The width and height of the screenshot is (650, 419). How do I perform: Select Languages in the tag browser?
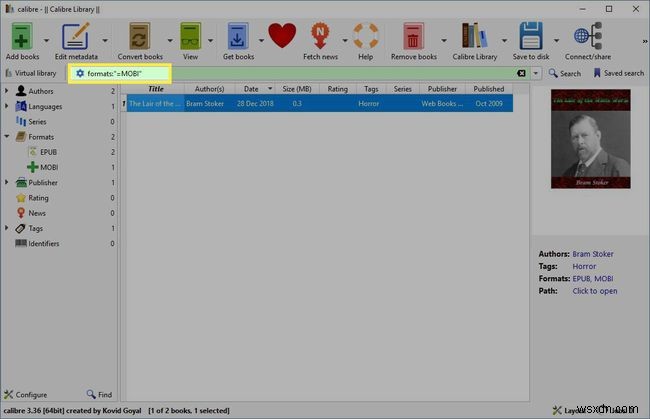coord(45,107)
